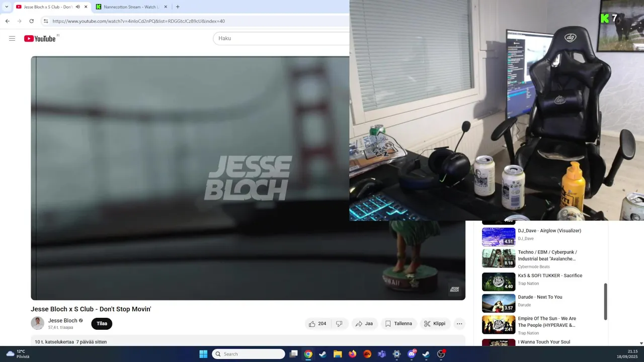Create a clip with Klippi button
This screenshot has height=362, width=644.
coord(435,324)
